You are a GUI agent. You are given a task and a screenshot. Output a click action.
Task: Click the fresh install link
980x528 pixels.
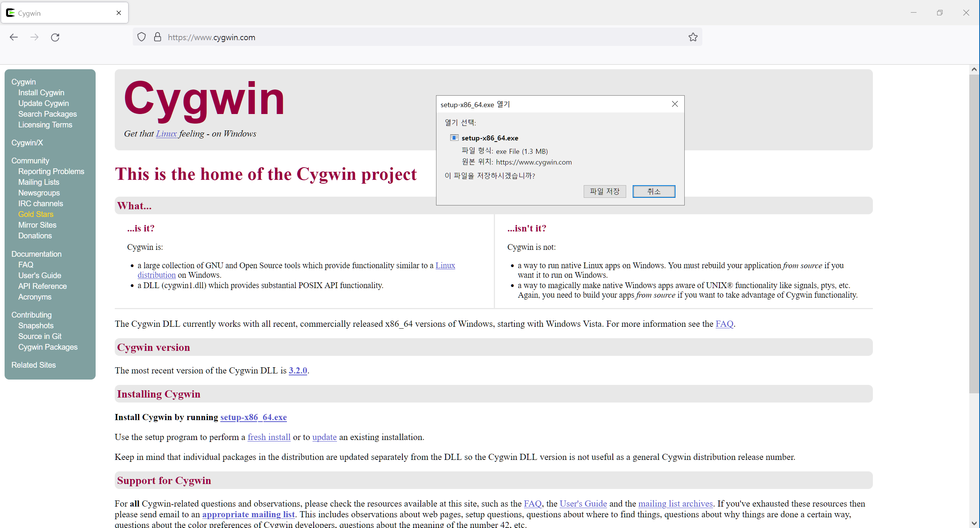[269, 437]
